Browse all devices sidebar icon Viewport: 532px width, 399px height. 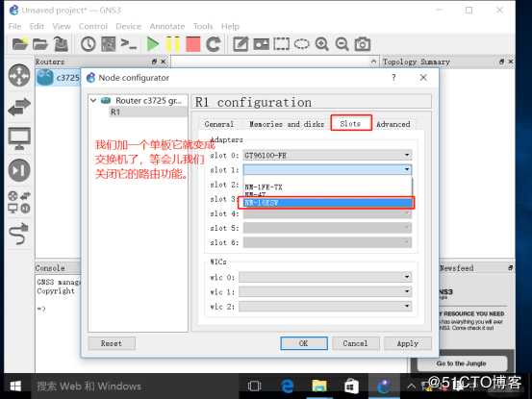coord(19,202)
